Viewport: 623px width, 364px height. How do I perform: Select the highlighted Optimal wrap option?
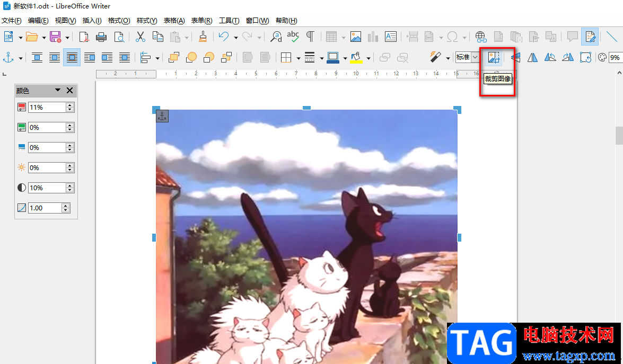[x=72, y=58]
